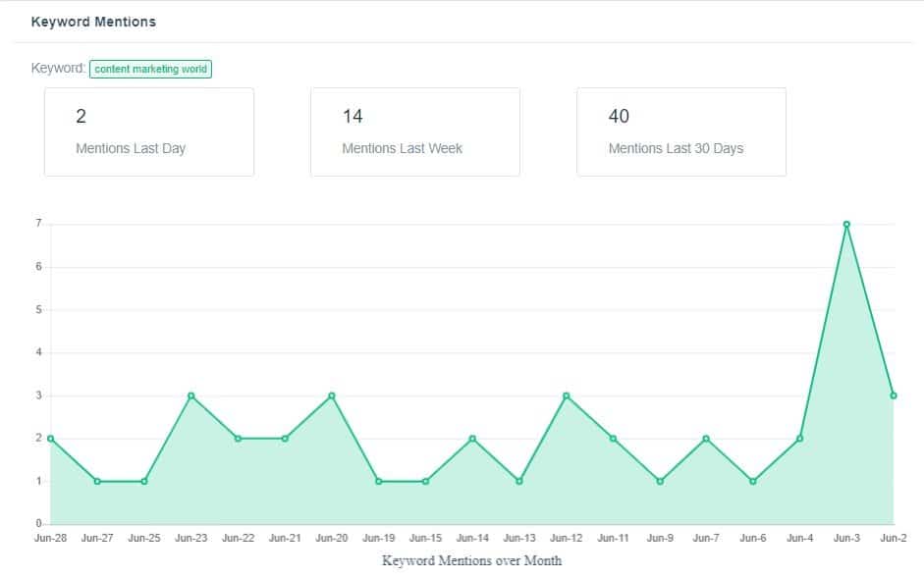Select the Jun-28 data point
The image size is (924, 579).
pos(49,439)
